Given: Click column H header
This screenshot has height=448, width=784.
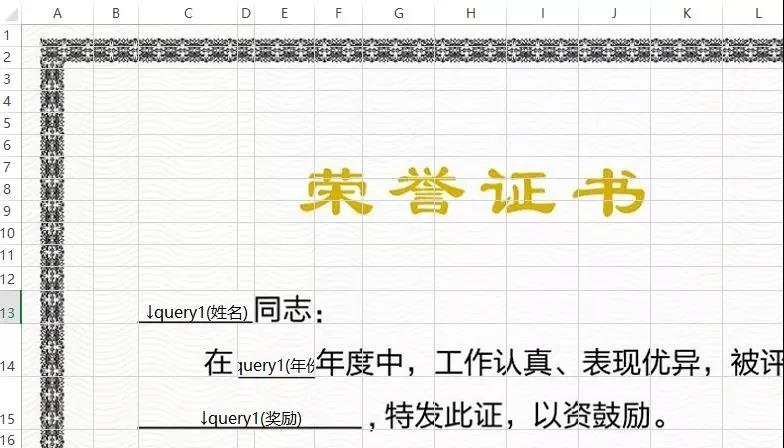Looking at the screenshot, I should click(x=470, y=12).
